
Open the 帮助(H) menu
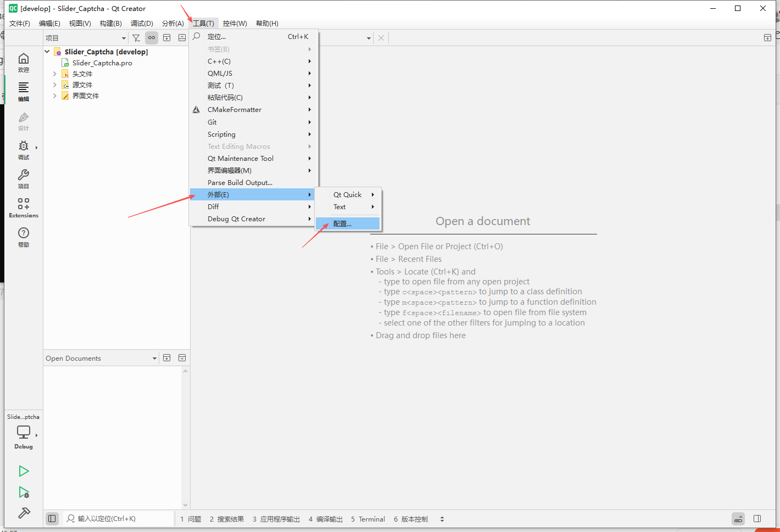coord(267,23)
